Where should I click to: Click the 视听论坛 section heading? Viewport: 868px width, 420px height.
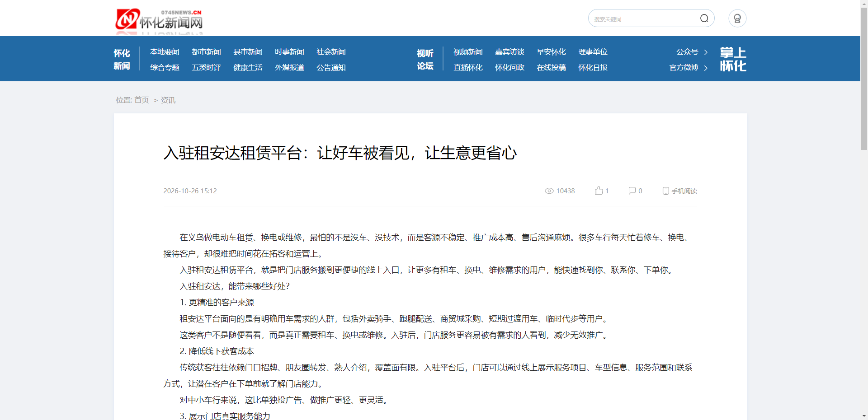point(425,60)
